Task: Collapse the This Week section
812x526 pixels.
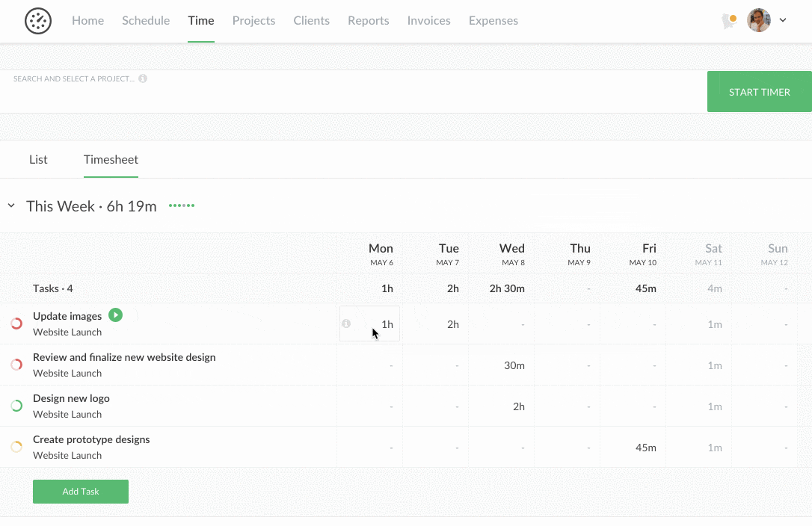Action: click(11, 205)
